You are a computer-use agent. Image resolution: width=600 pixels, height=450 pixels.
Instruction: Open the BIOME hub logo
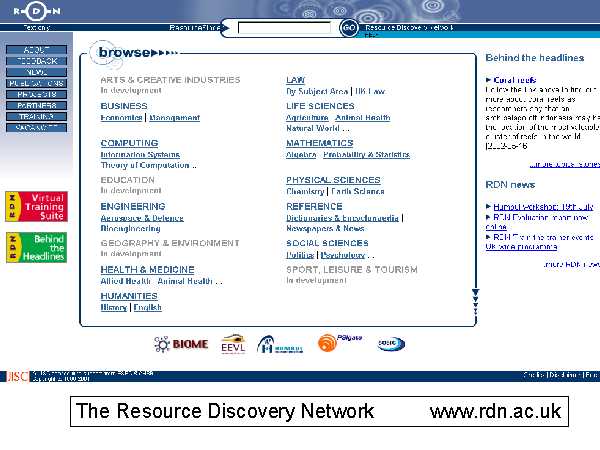[181, 344]
